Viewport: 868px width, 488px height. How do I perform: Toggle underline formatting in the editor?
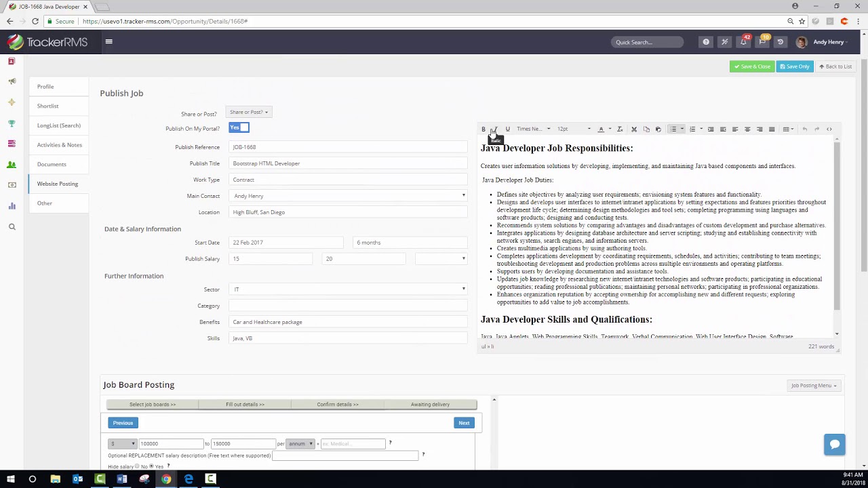tap(507, 129)
